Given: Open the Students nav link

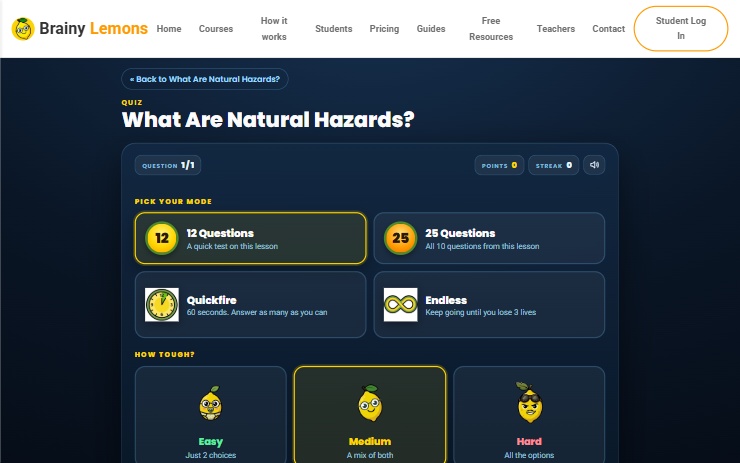Looking at the screenshot, I should [x=334, y=29].
